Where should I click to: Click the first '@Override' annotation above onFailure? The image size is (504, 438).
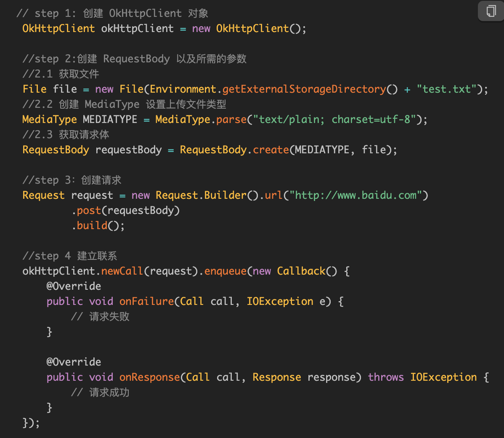74,286
